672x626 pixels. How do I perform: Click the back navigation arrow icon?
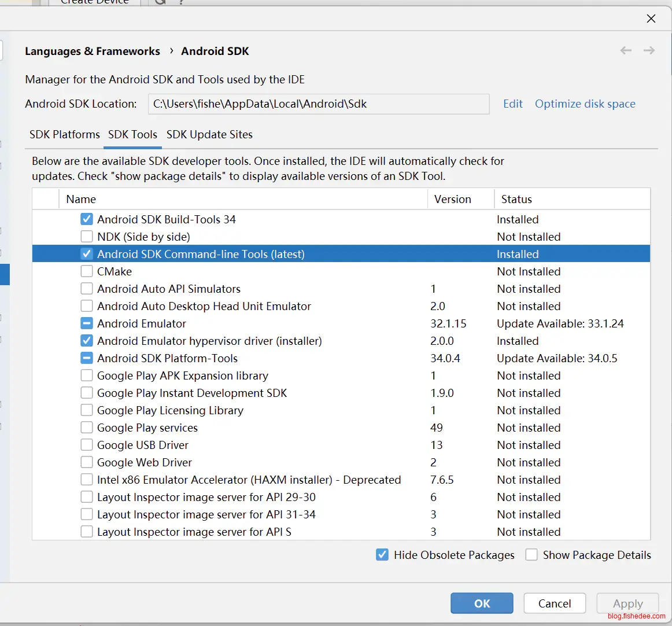(626, 51)
